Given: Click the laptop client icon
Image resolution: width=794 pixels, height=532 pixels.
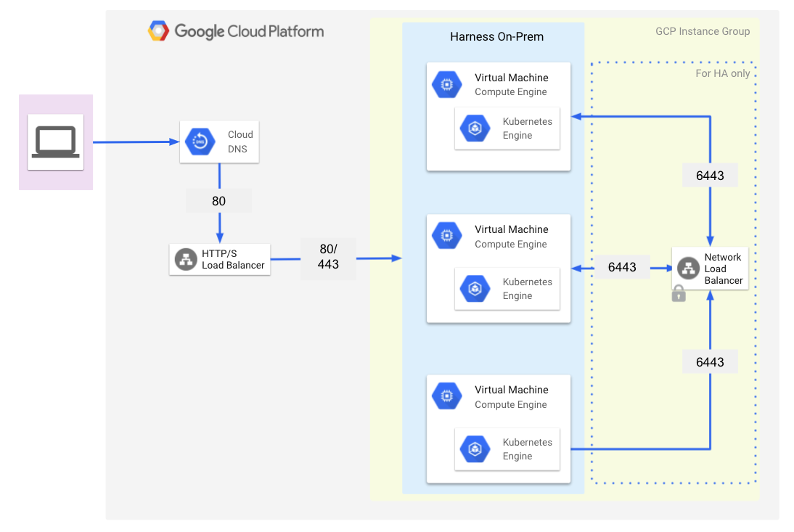Looking at the screenshot, I should pos(56,142).
